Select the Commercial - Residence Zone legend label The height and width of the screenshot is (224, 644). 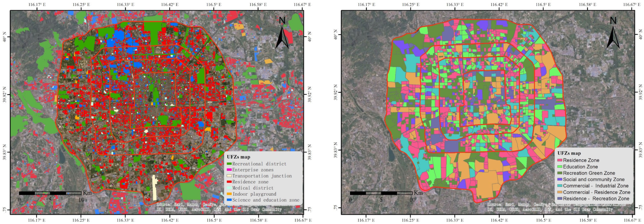coord(597,192)
